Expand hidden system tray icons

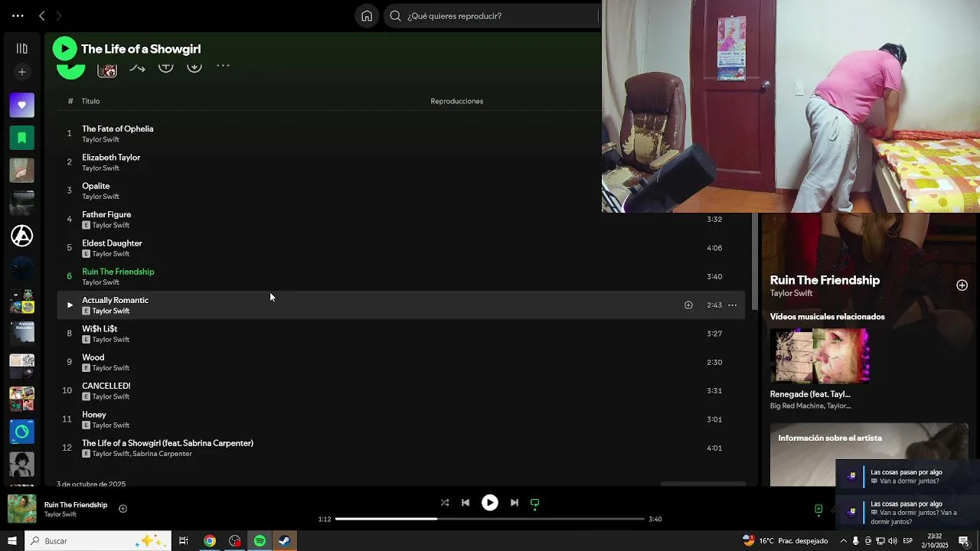tap(843, 541)
